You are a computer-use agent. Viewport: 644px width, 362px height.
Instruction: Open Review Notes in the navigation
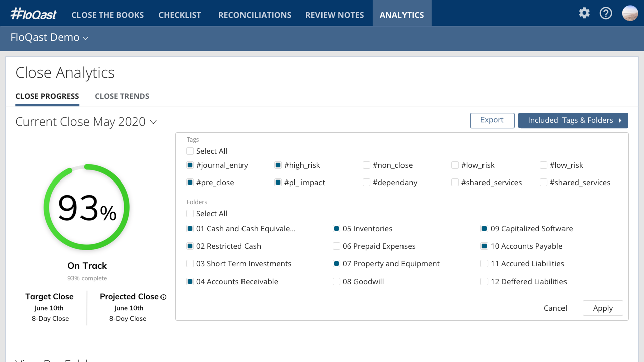(x=335, y=15)
